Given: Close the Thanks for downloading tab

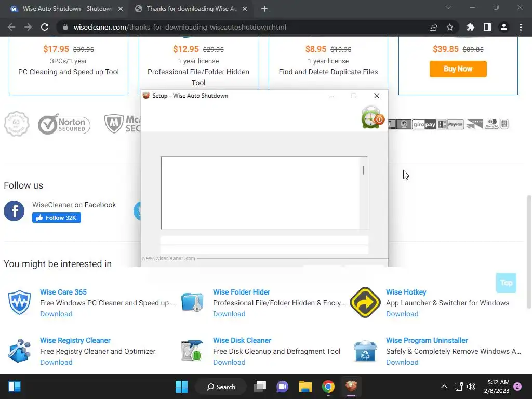Looking at the screenshot, I should pos(245,9).
